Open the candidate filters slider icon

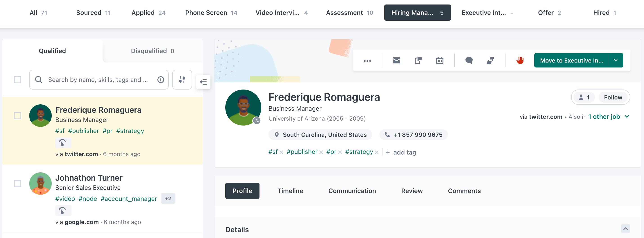click(182, 79)
